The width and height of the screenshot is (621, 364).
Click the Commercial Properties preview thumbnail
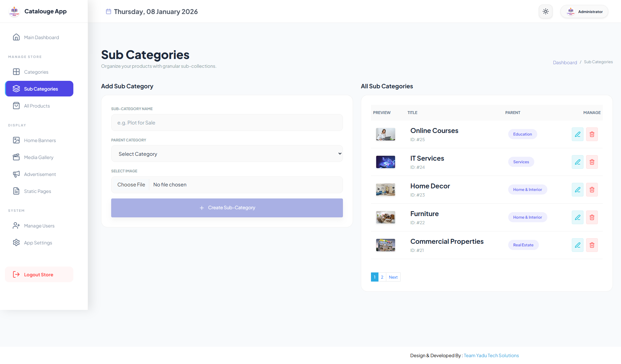pos(386,245)
